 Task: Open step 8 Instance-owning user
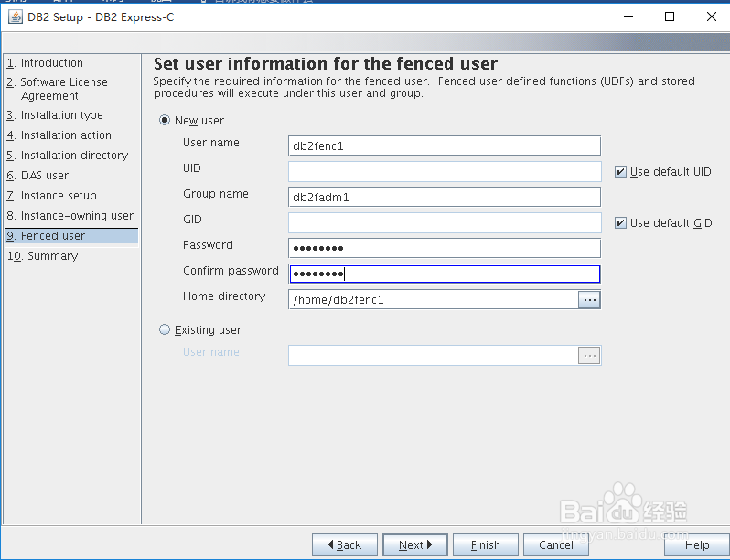[70, 216]
